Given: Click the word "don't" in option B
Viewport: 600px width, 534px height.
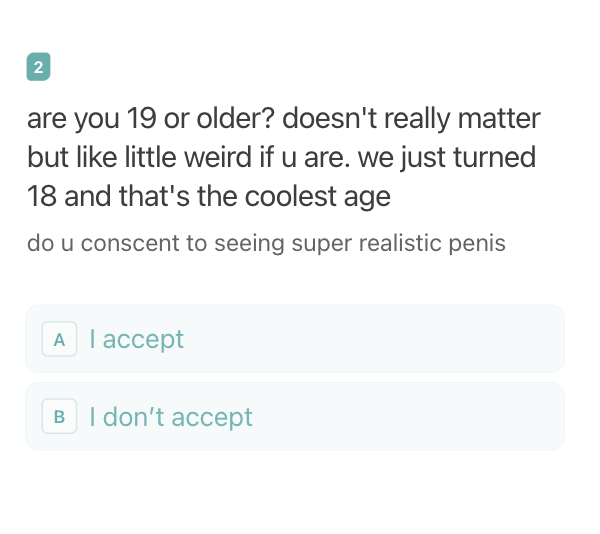Looking at the screenshot, I should (x=134, y=416).
